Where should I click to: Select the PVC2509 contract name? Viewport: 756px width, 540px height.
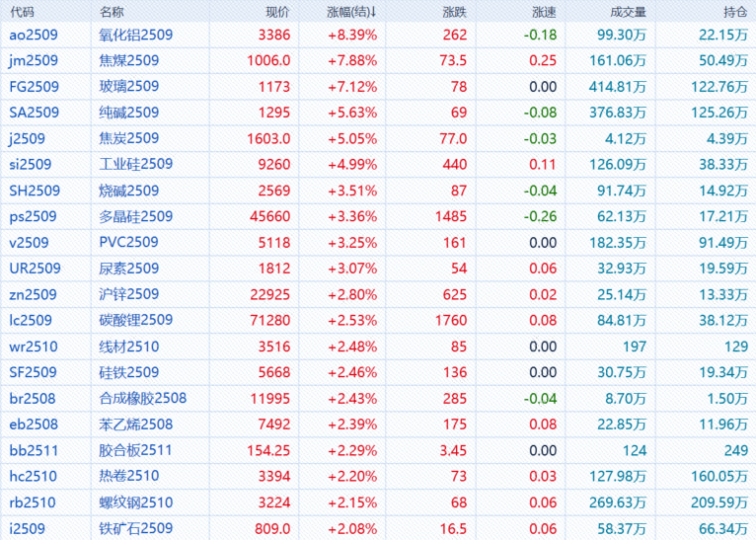pyautogui.click(x=128, y=242)
